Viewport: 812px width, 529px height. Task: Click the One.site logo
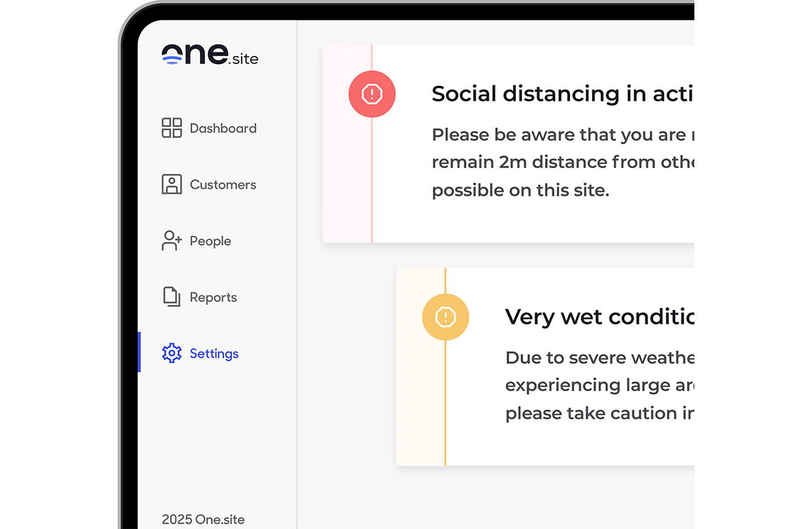(x=209, y=56)
